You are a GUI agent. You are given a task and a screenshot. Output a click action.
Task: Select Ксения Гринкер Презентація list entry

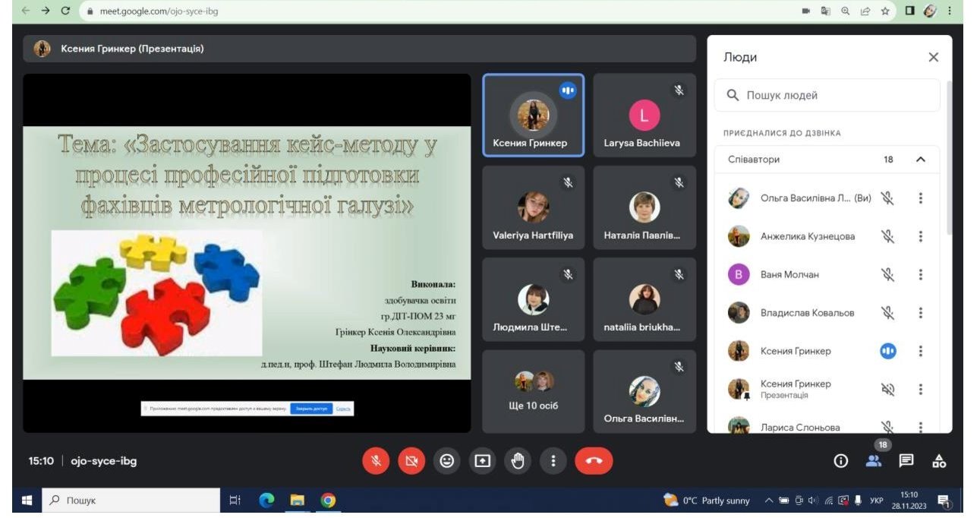[795, 389]
